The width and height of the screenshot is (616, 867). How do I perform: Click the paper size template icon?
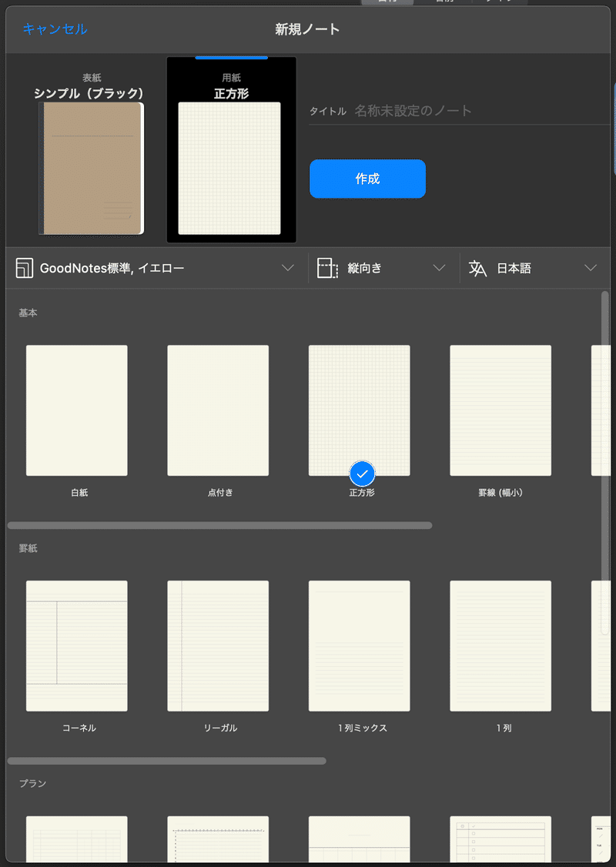click(25, 268)
